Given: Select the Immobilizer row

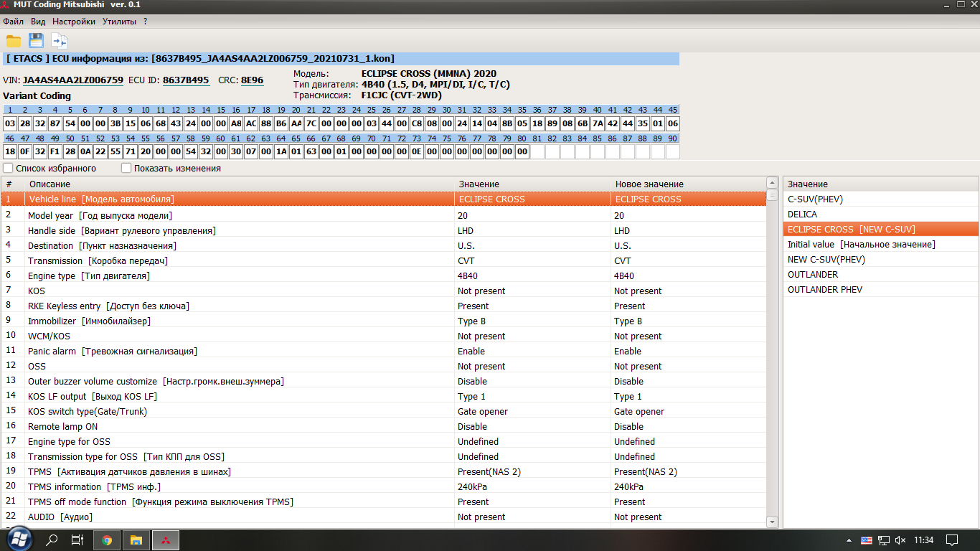Looking at the screenshot, I should 89,321.
